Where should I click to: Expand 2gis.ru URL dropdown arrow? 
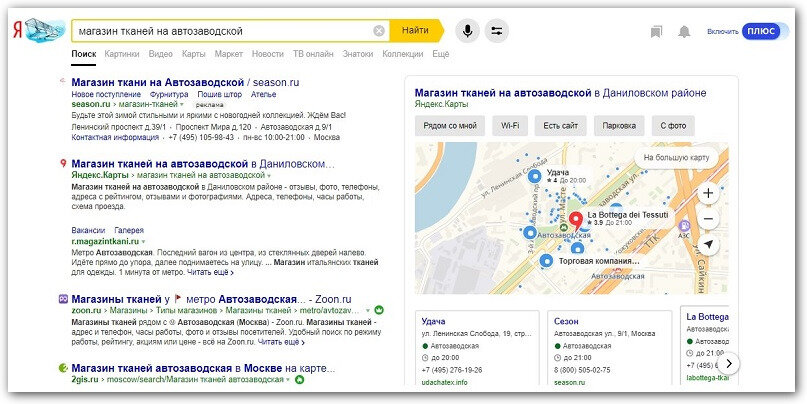click(x=288, y=380)
